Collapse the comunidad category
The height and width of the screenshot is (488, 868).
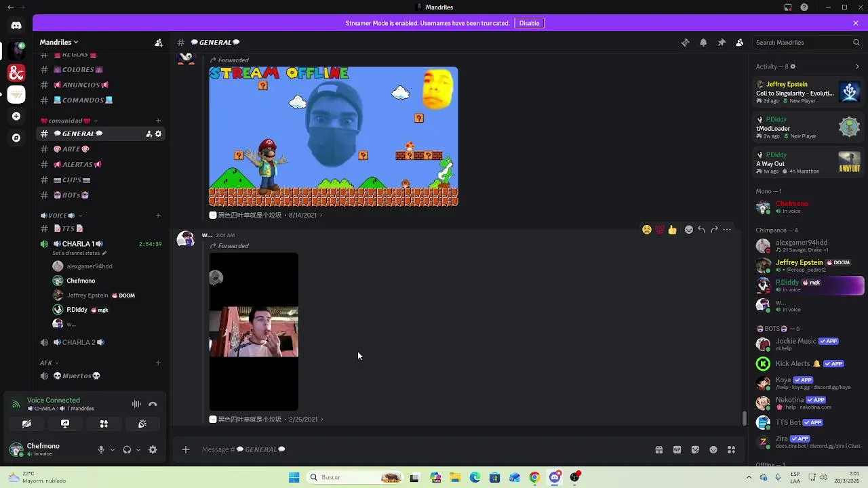tap(69, 121)
